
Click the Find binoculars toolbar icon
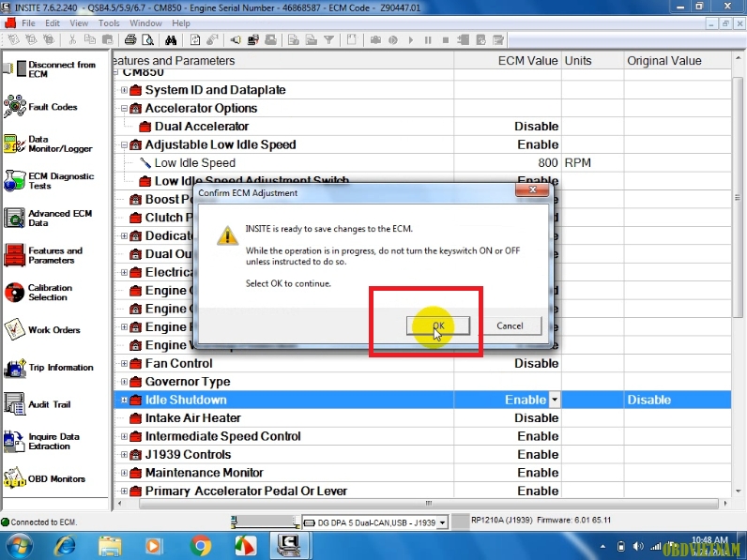[x=171, y=40]
